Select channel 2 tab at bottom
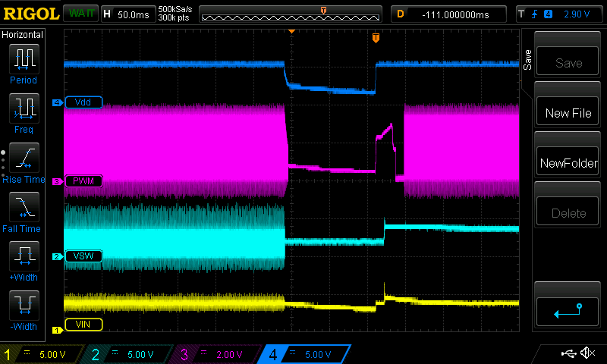The image size is (607, 364). (130, 354)
